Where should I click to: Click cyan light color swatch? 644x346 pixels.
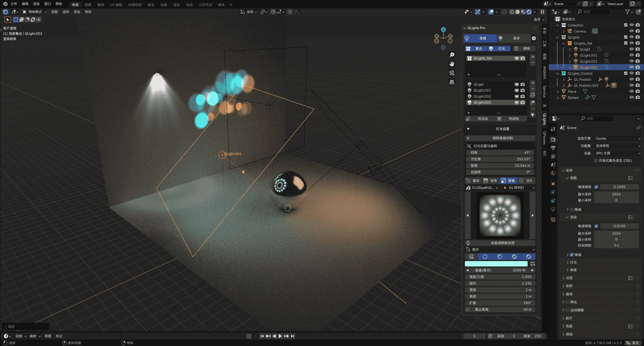[496, 264]
